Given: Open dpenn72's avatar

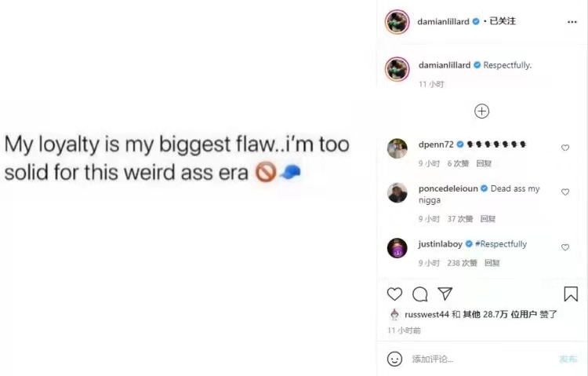Looking at the screenshot, I should (397, 148).
